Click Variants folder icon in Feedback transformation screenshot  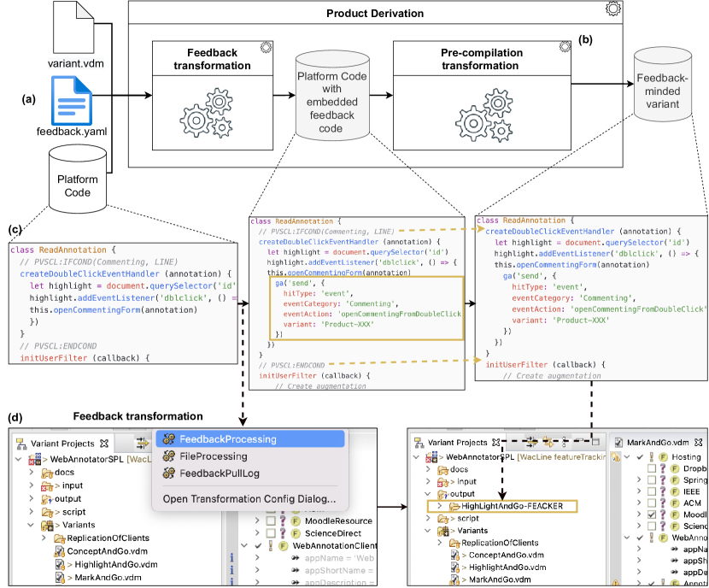47,525
